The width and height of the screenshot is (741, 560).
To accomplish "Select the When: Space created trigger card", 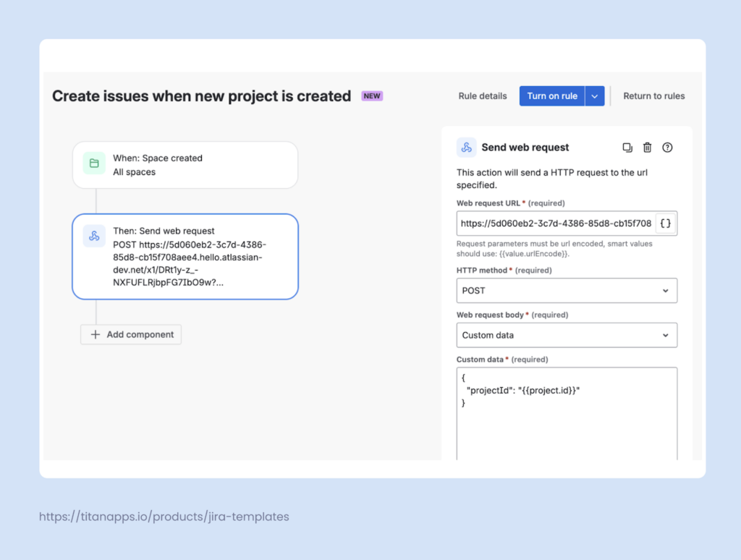I will (185, 164).
